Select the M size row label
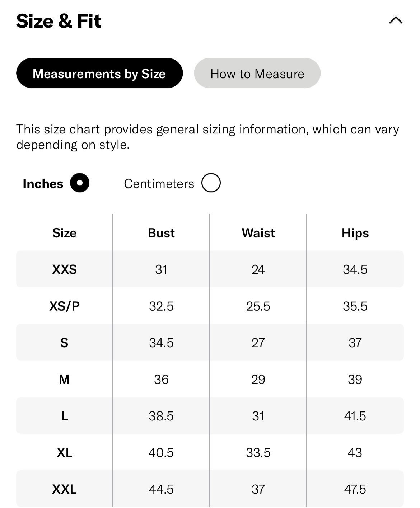 (x=64, y=379)
